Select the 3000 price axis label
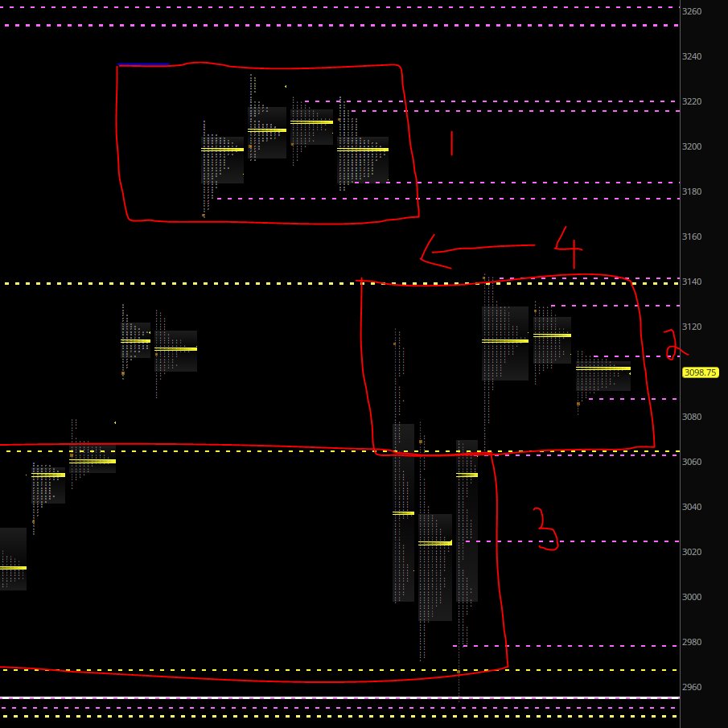 [691, 597]
